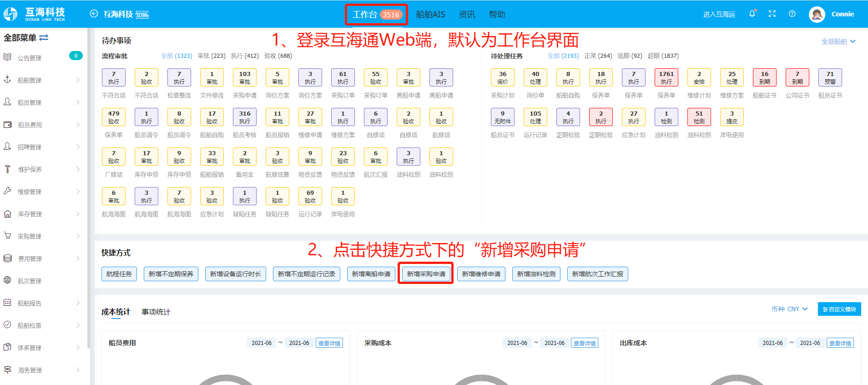Click the 新增航次工作汇报 shortcut button
This screenshot has width=868, height=385.
click(598, 274)
